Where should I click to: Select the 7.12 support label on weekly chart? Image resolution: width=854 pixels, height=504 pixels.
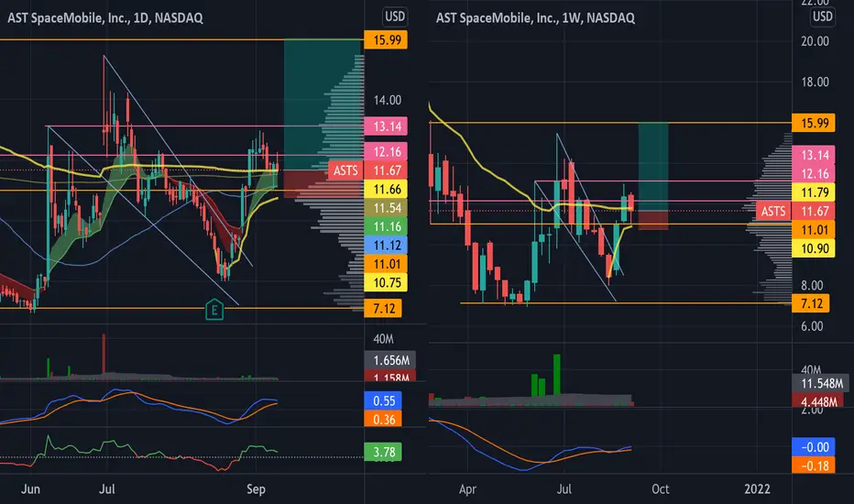point(810,303)
